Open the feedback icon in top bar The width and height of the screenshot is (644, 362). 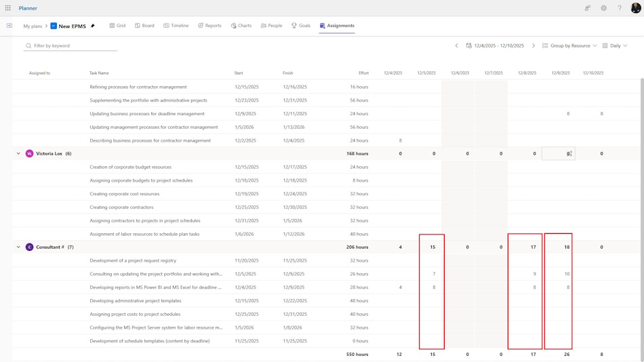(588, 8)
